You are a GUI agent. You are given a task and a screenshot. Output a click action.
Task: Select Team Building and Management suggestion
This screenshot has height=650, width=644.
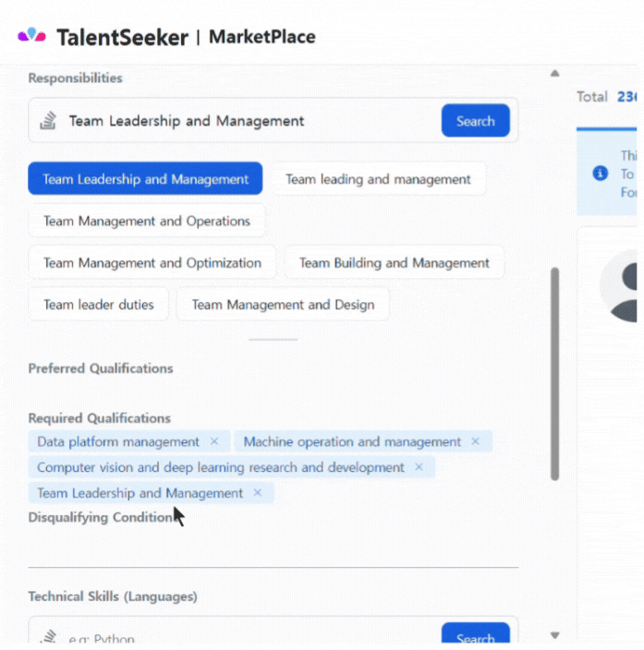(x=395, y=263)
